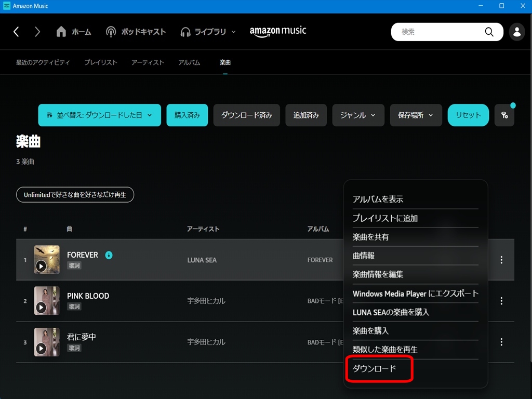Select ダウンロード in the context menu
This screenshot has height=399, width=532.
tap(415, 368)
